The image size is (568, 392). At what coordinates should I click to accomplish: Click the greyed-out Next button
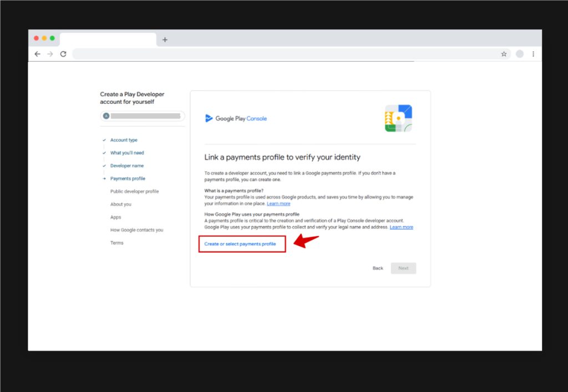coord(403,268)
